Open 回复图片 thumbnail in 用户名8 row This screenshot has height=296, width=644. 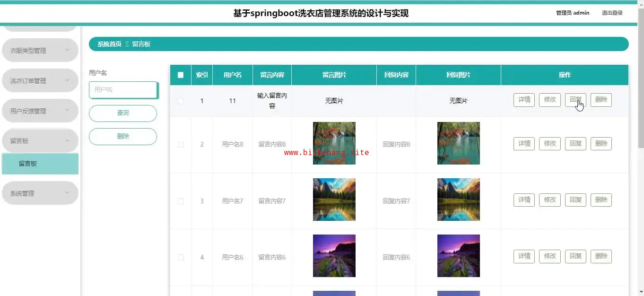coord(459,143)
